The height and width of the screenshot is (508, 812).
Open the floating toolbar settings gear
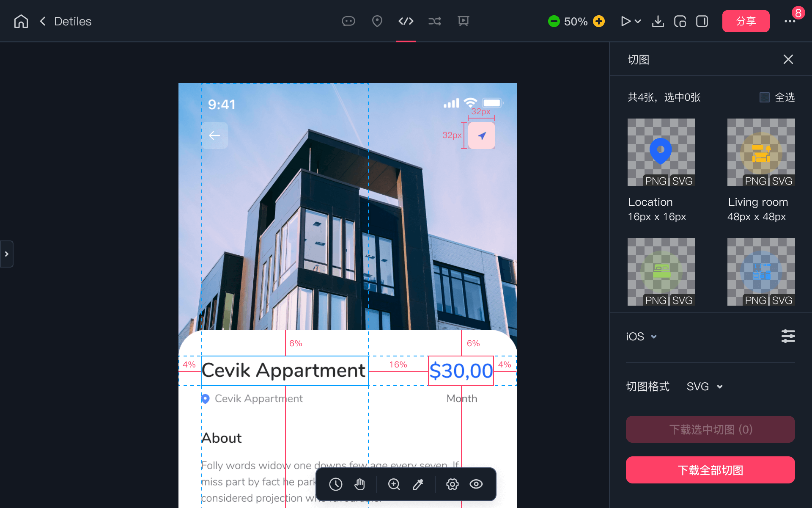453,484
